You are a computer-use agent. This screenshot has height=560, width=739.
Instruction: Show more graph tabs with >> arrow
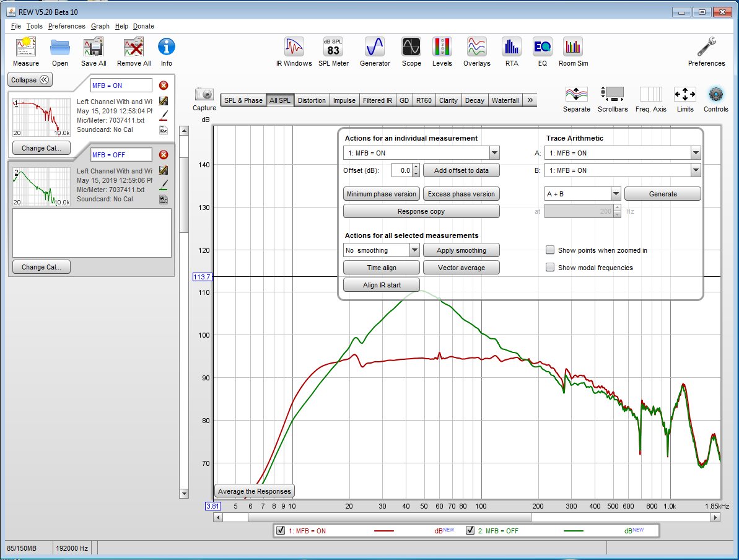530,100
